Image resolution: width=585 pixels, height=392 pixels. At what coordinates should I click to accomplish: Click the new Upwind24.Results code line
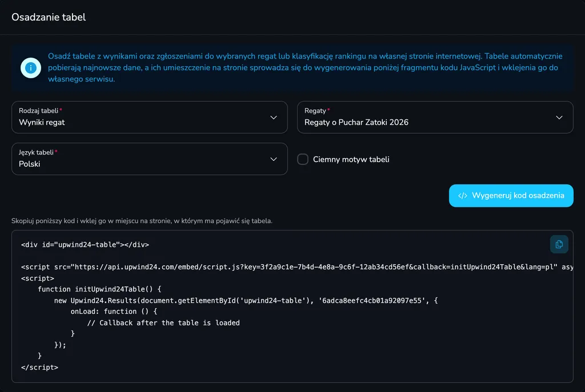(246, 300)
